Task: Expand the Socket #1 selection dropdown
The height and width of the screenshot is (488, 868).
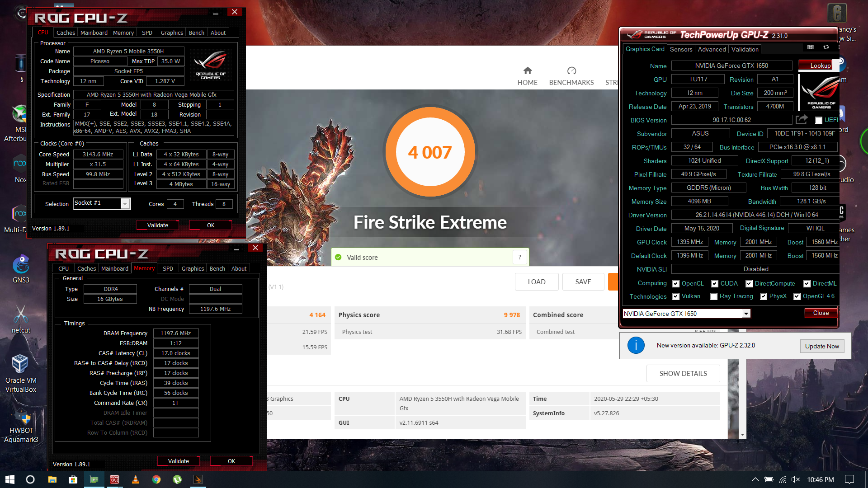Action: click(x=125, y=204)
